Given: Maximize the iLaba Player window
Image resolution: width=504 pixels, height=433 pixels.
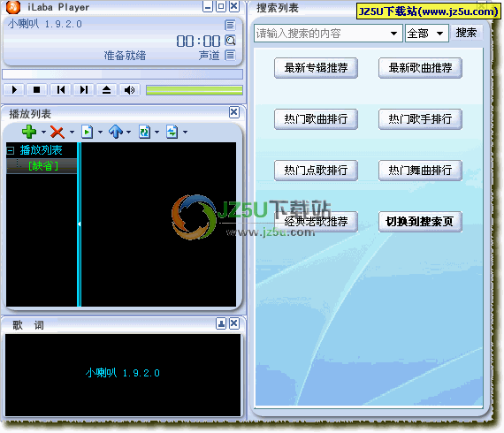Looking at the screenshot, I should tap(221, 7).
